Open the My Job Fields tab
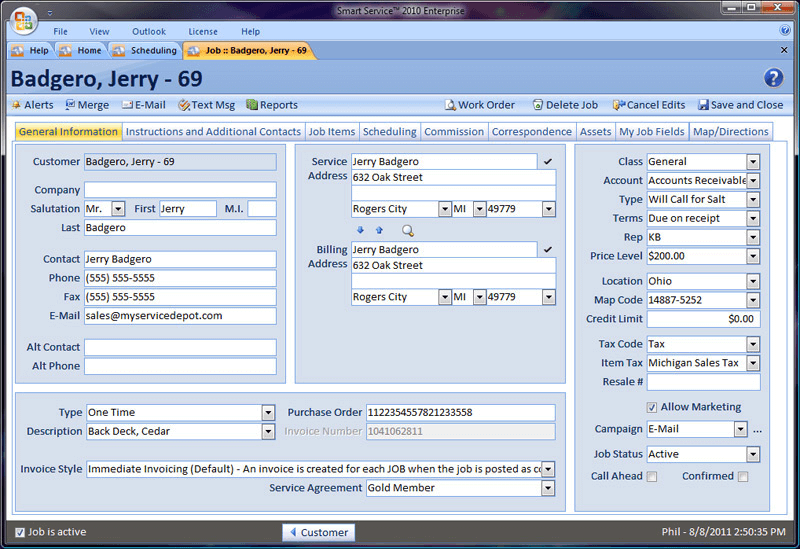Screen dimensions: 800x549 652,132
